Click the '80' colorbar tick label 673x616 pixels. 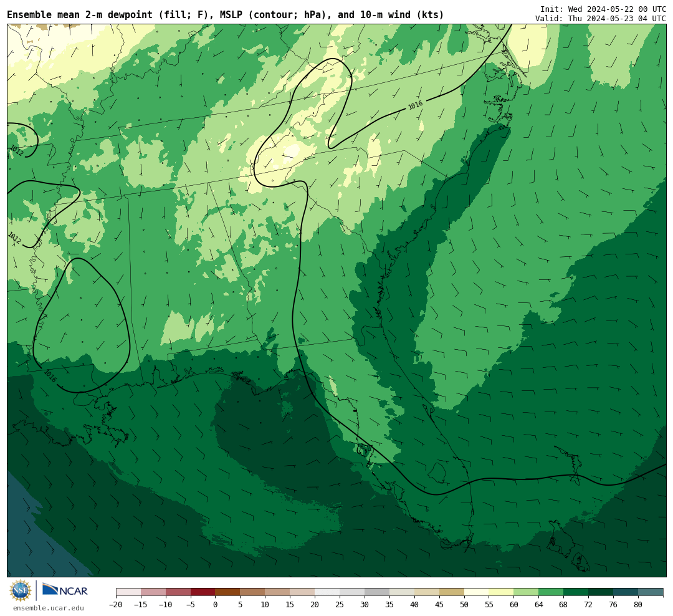pos(639,605)
